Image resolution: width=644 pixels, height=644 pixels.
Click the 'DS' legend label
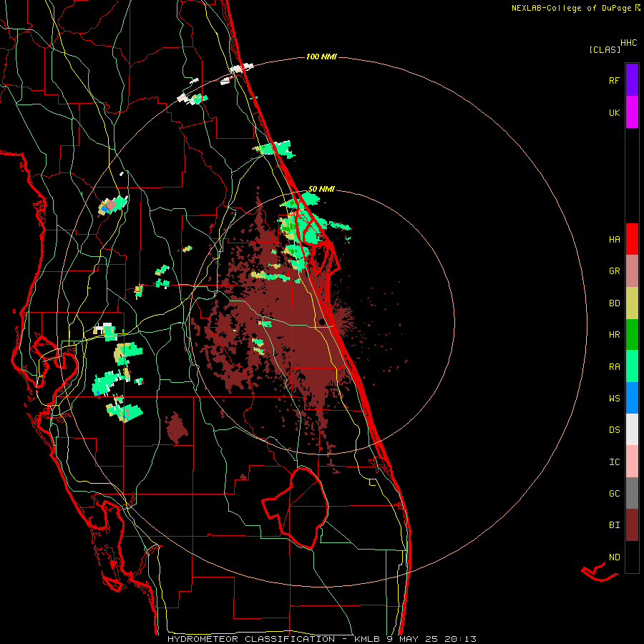[x=614, y=430]
